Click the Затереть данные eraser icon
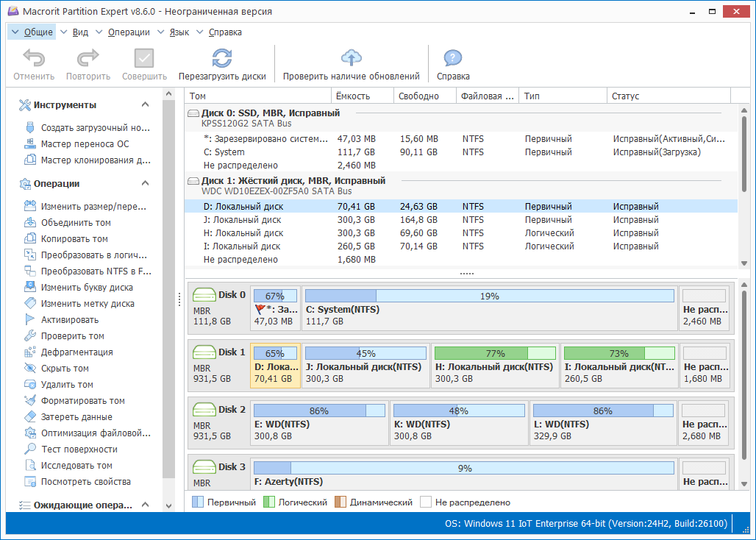This screenshot has width=756, height=540. (x=30, y=416)
